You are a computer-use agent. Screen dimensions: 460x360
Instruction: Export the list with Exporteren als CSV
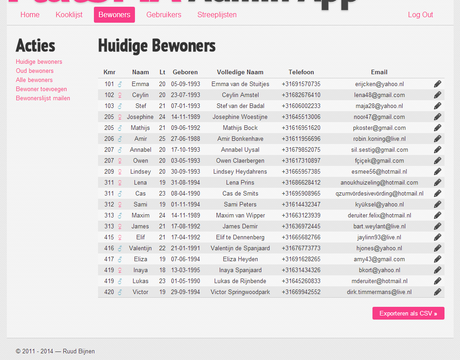408,313
